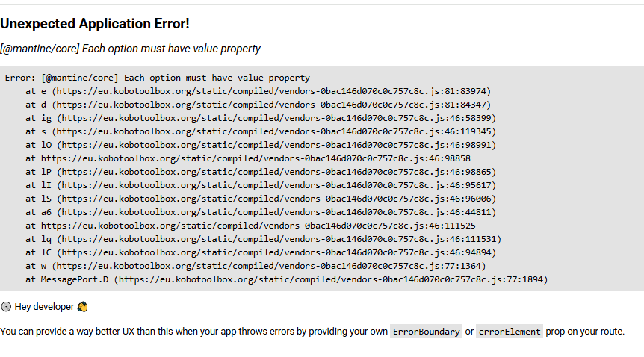Click the 'at lC' stack trace line
This screenshot has width=644, height=357.
coord(261,252)
